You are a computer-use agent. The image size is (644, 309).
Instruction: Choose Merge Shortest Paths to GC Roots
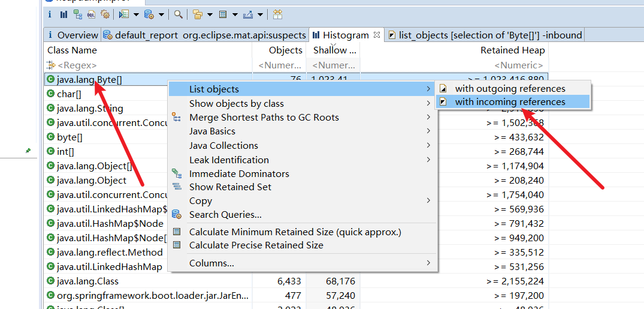tap(264, 118)
